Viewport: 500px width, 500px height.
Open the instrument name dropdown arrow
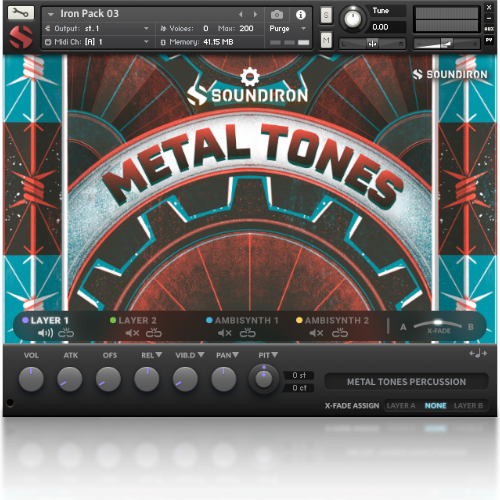(51, 14)
